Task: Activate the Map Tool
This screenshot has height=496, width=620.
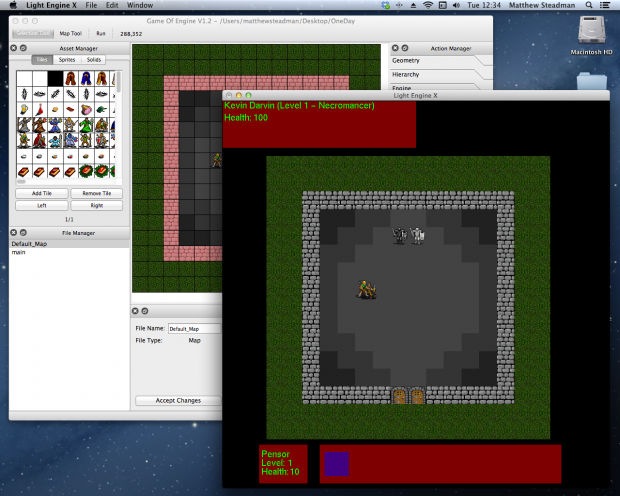Action: 70,33
